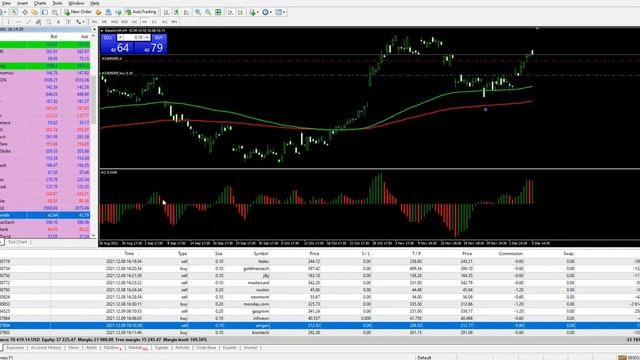Select the trendline drawing tool
640x360 pixels.
pyautogui.click(x=29, y=22)
